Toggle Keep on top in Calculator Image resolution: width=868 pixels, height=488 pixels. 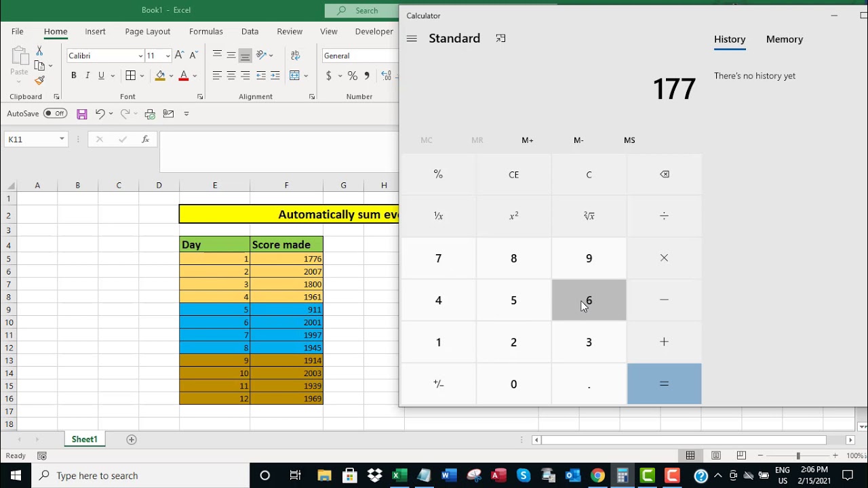[500, 39]
